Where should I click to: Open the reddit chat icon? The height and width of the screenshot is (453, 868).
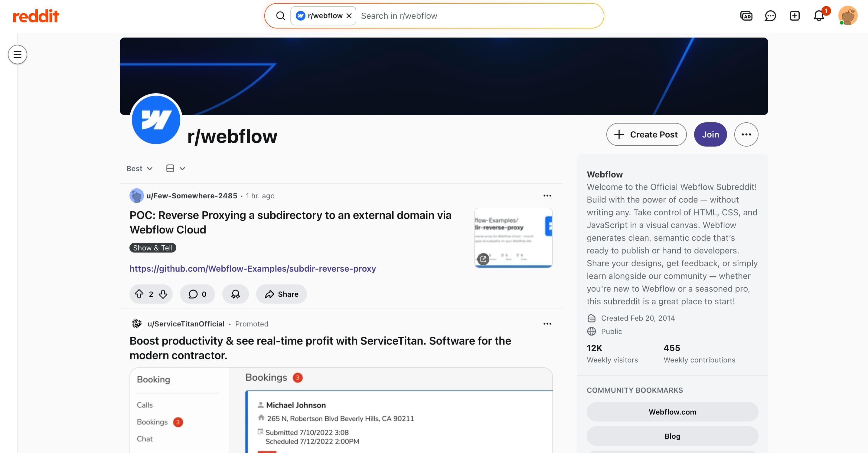tap(770, 15)
